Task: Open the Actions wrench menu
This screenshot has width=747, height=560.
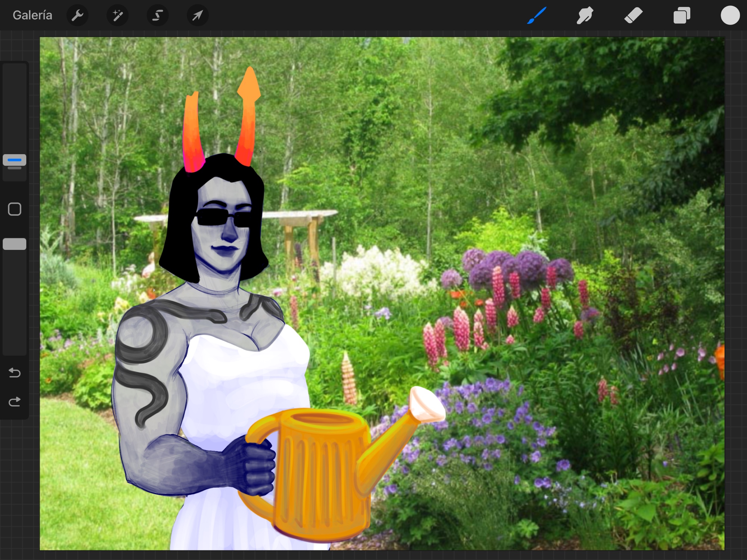Action: pyautogui.click(x=77, y=15)
